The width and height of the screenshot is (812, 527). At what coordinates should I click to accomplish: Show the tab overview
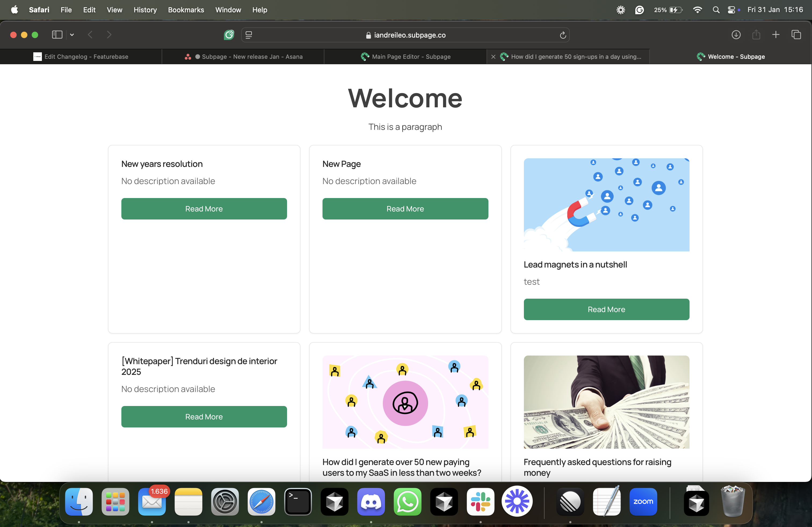796,35
